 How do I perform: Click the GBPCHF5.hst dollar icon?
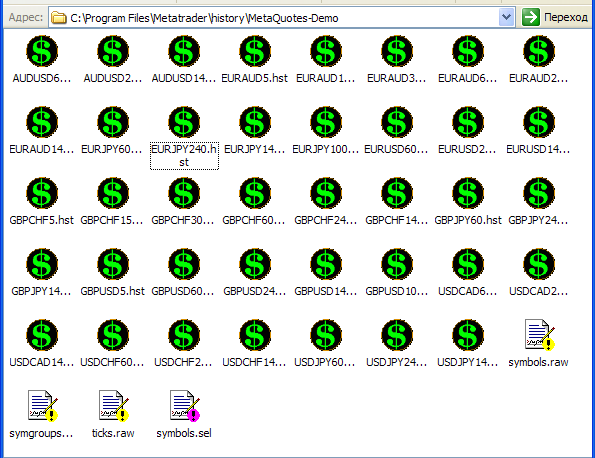pos(42,193)
